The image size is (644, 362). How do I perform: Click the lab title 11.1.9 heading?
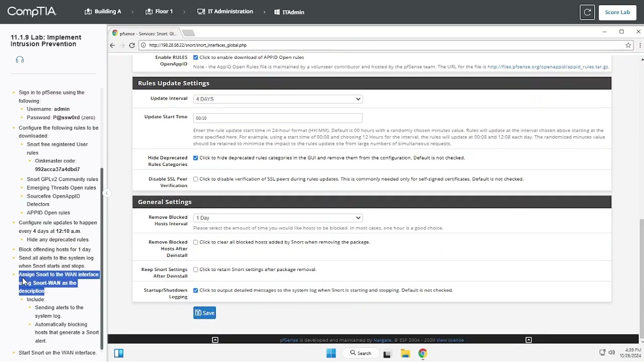(x=46, y=41)
